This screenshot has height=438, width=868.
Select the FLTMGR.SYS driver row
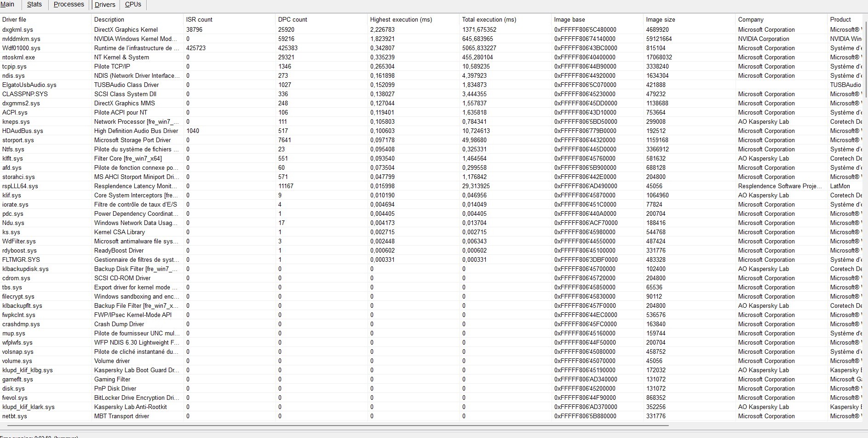431,259
